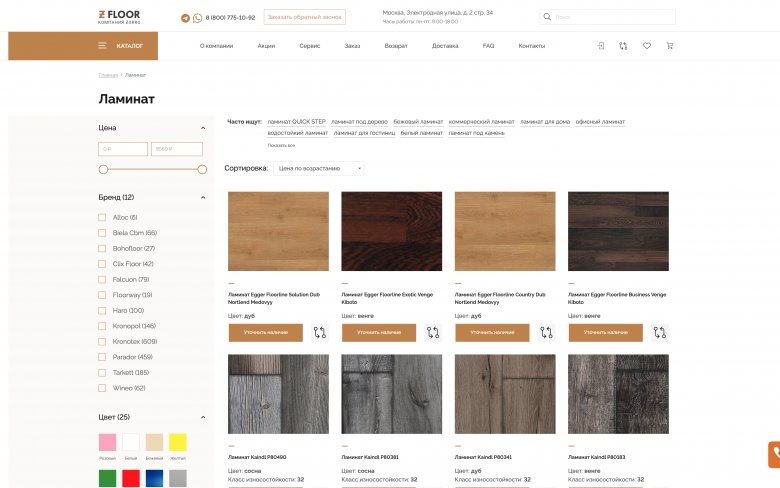Check the Floorway brand filter
Screen dimensions: 780x488
click(x=102, y=295)
